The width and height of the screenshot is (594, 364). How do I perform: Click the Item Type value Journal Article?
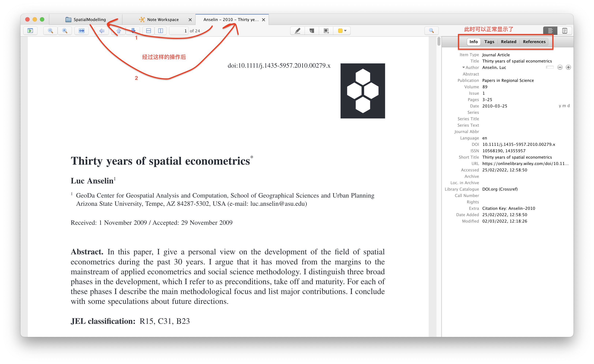[x=496, y=55]
